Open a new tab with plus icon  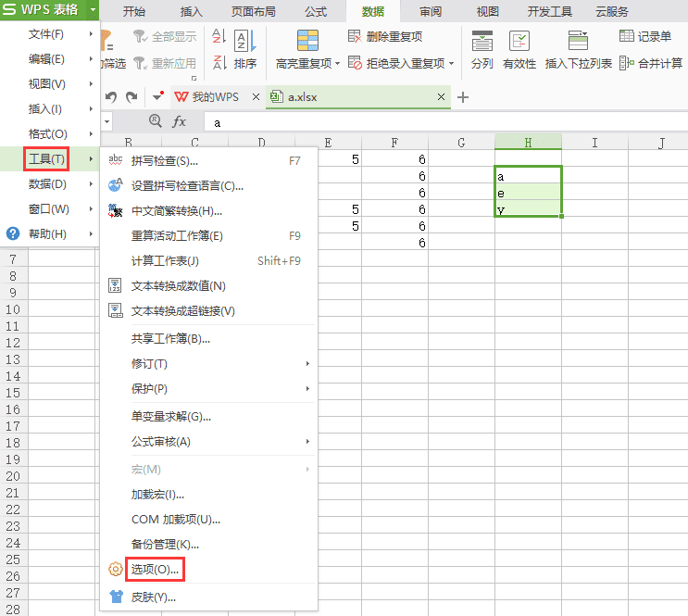[x=463, y=97]
